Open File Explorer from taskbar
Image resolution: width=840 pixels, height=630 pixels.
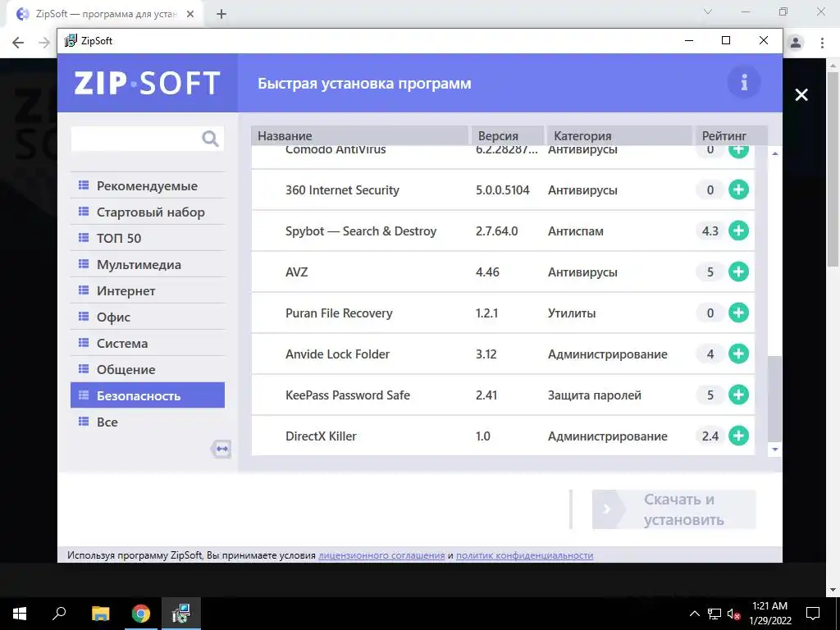(100, 614)
